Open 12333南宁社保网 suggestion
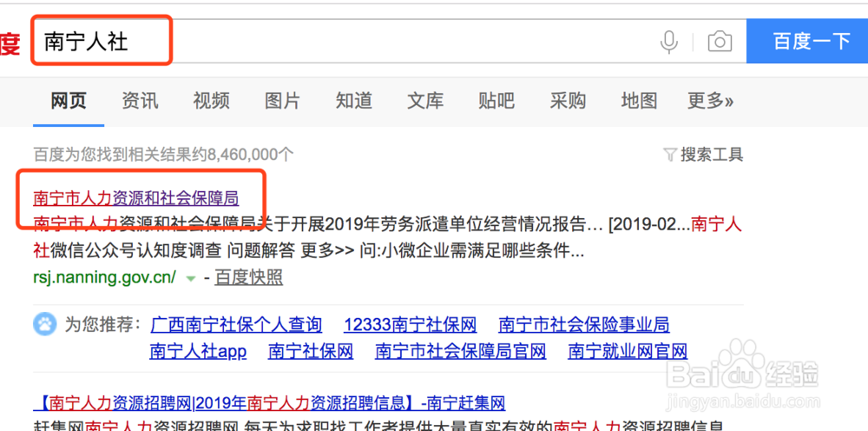The width and height of the screenshot is (868, 431). (x=411, y=324)
